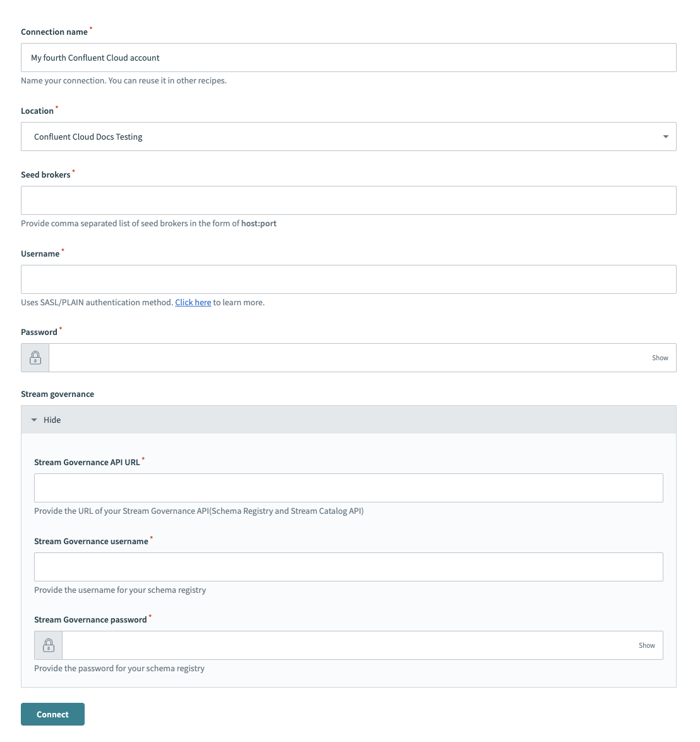This screenshot has height=742, width=700.
Task: Click the lock icon beside the Password field
Action: pyautogui.click(x=34, y=357)
